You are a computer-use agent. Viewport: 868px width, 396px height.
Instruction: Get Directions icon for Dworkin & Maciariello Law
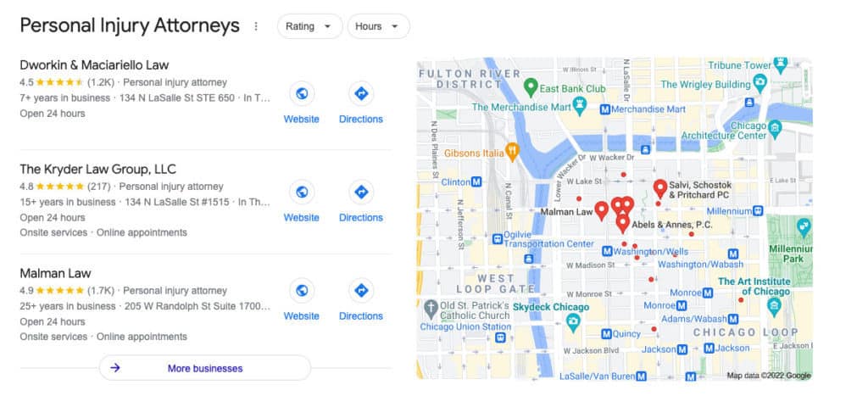(361, 93)
